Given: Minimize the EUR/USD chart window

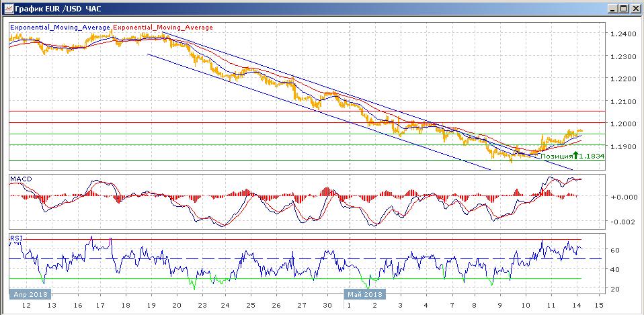Looking at the screenshot, I should pyautogui.click(x=613, y=8).
